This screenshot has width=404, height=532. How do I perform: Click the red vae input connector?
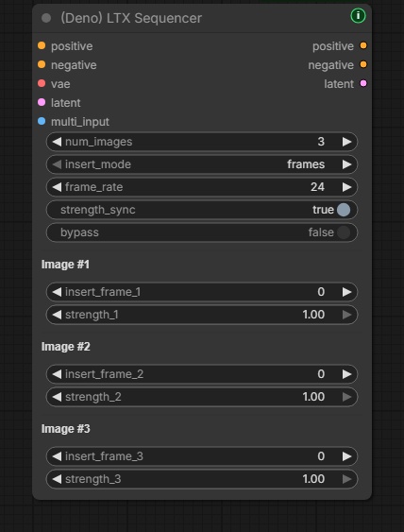click(x=42, y=83)
